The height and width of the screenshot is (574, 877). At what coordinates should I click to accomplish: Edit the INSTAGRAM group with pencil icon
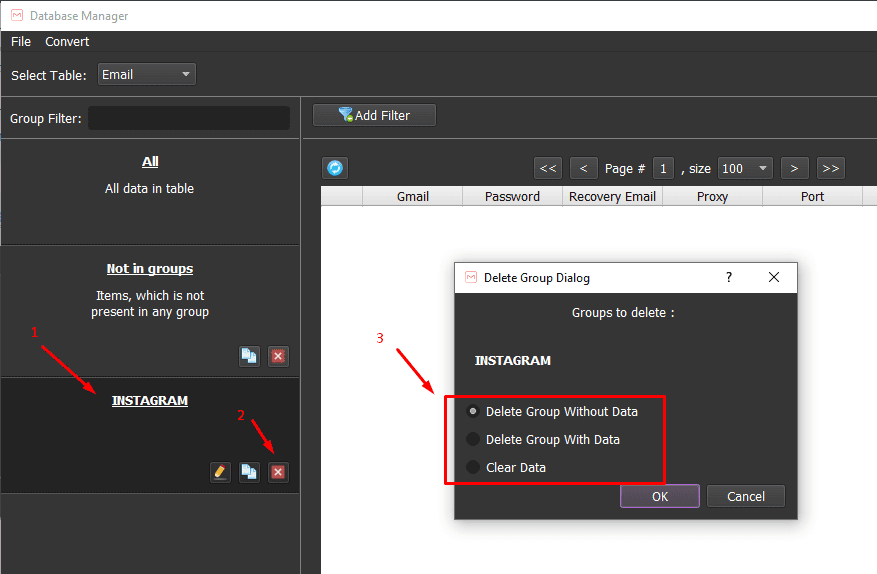[220, 472]
